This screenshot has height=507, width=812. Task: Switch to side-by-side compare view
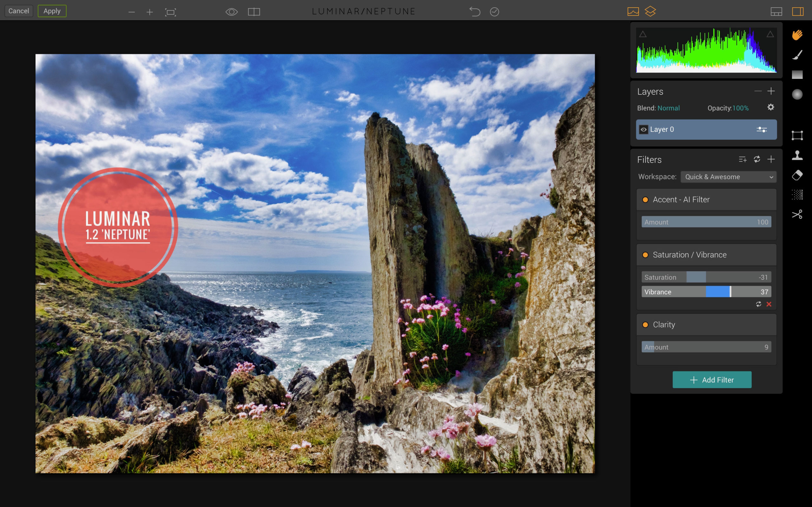click(x=254, y=12)
